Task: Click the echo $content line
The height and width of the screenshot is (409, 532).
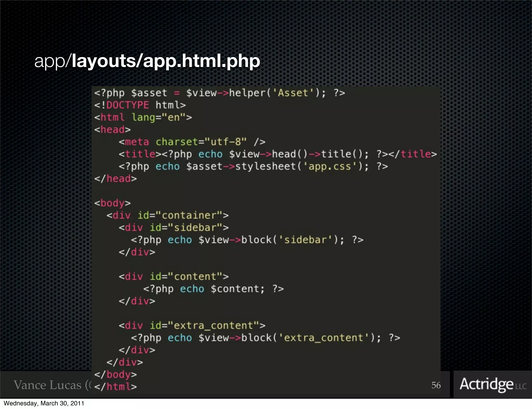Action: click(x=213, y=289)
